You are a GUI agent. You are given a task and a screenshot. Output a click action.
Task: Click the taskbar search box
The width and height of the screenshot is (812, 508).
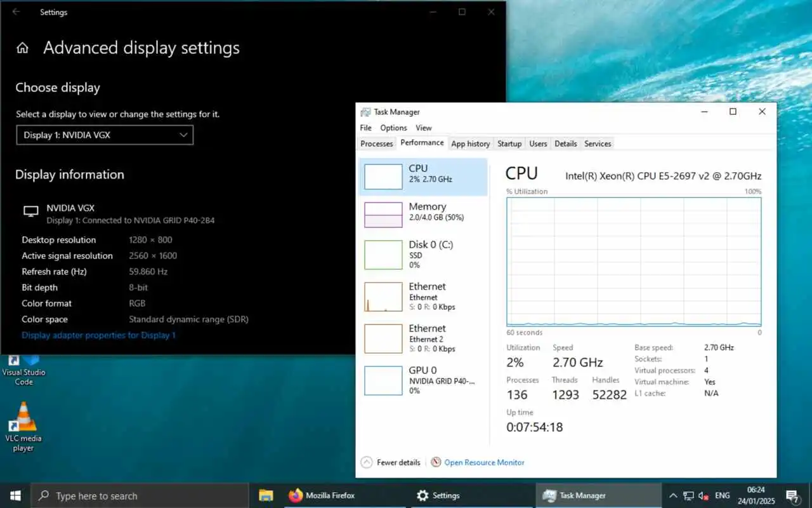tap(140, 496)
